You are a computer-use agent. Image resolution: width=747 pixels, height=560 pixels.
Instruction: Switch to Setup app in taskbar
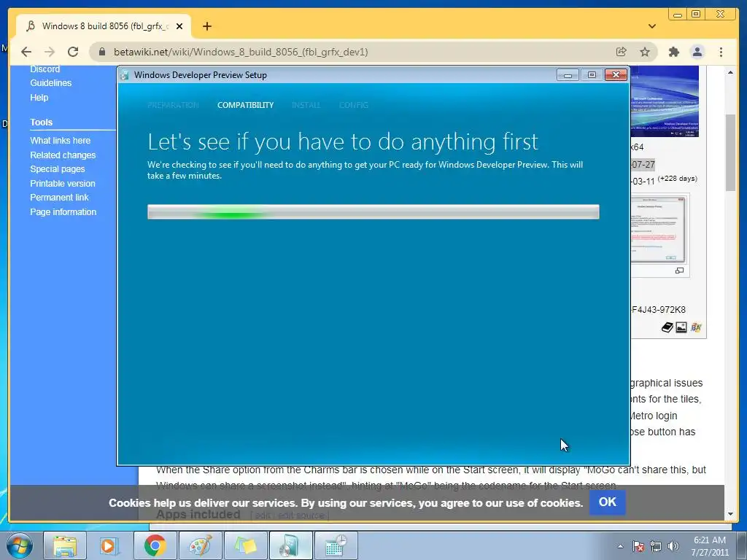[x=290, y=545]
